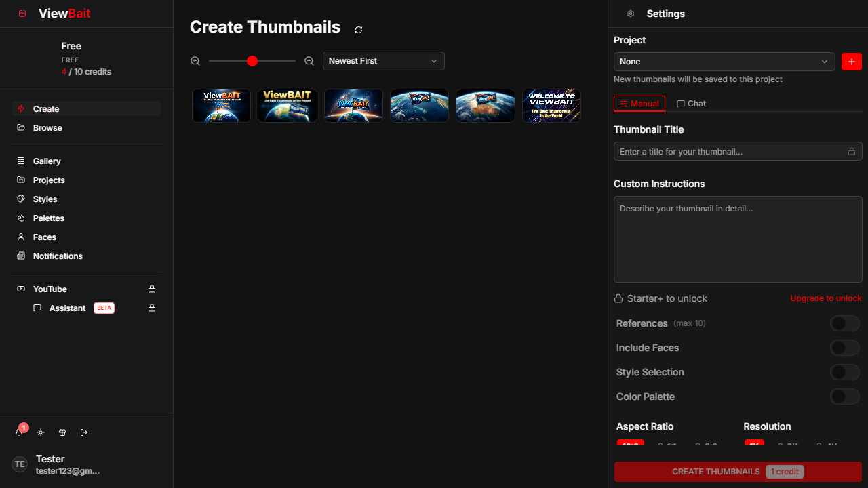This screenshot has width=868, height=488.
Task: Enable the References toggle
Action: [844, 323]
